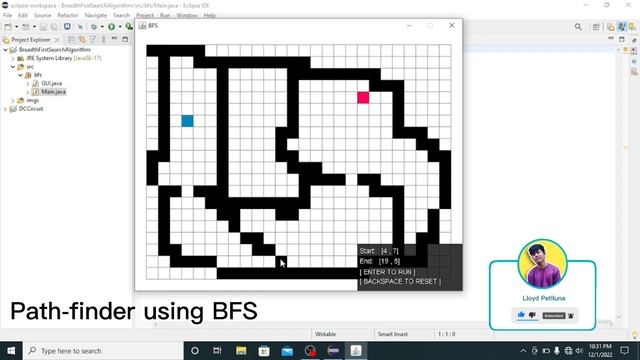Collapse the BreadthFirstSearchAlgorithm project
The width and height of the screenshot is (640, 360).
click(x=5, y=50)
